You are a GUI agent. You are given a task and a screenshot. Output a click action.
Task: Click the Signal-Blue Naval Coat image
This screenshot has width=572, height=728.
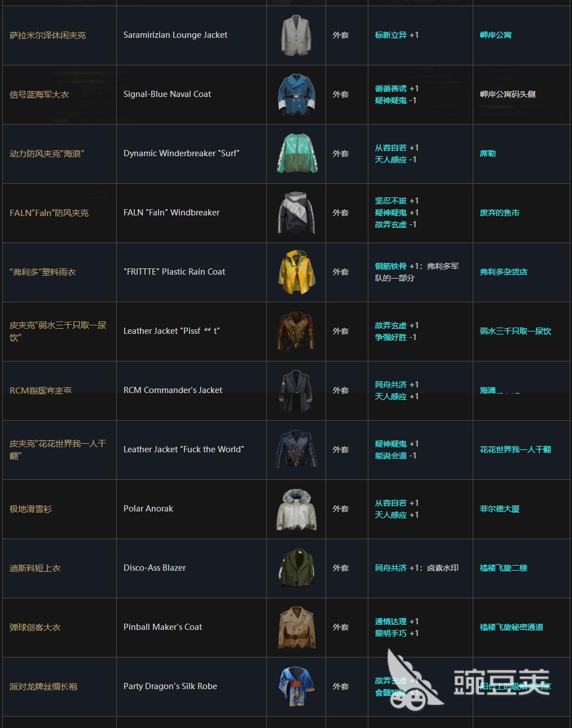296,95
